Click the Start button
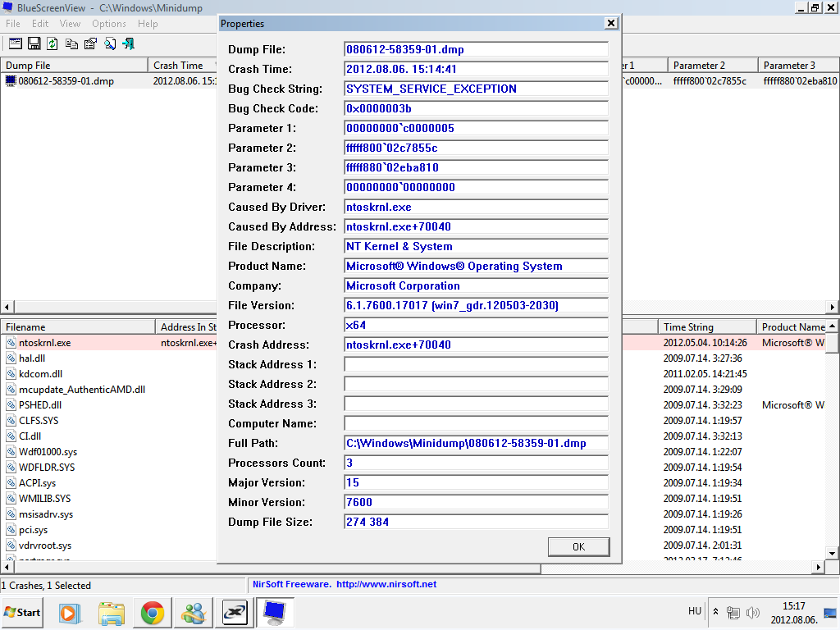The image size is (840, 630). click(x=22, y=612)
